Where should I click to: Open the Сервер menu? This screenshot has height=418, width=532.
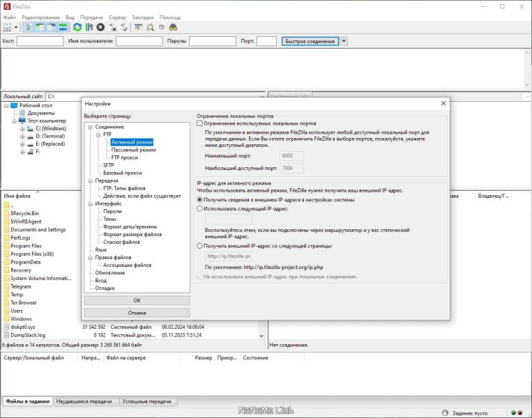point(117,17)
